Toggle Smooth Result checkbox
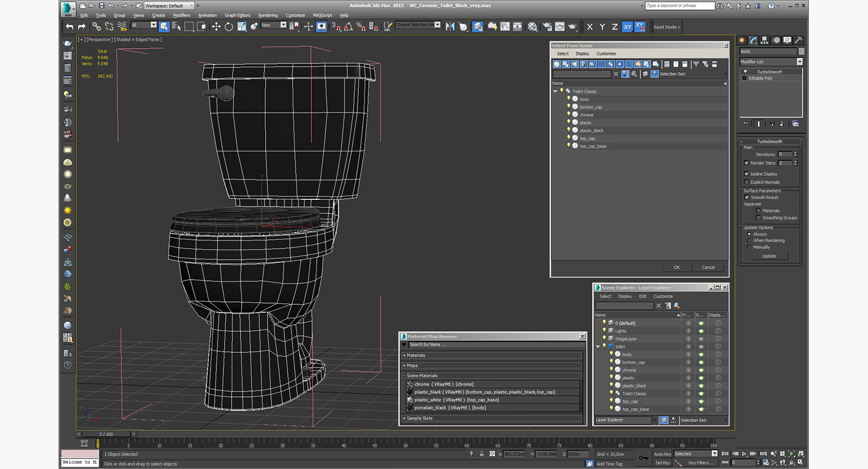Viewport: 868px width, 469px height. point(747,198)
